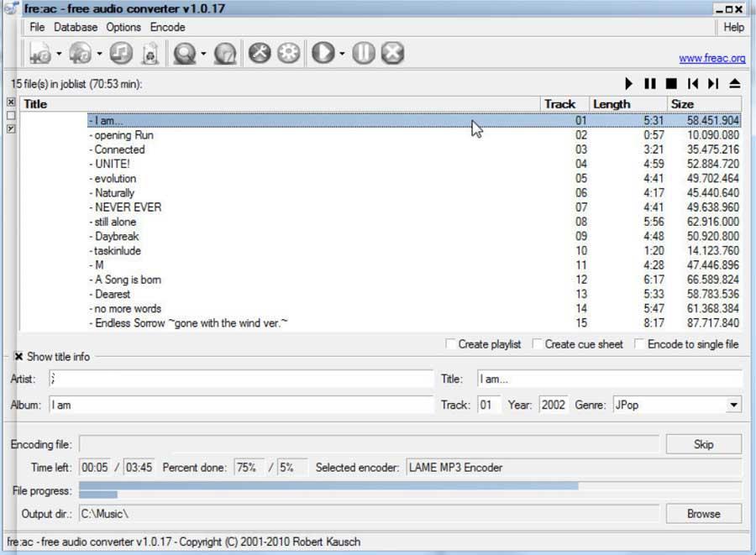Image resolution: width=756 pixels, height=555 pixels.
Task: Click the Skip button
Action: [x=703, y=444]
